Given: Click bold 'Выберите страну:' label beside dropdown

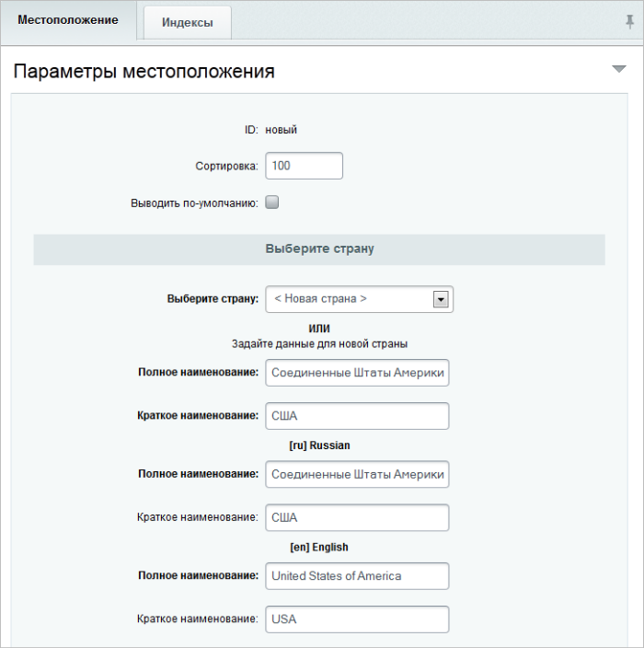Looking at the screenshot, I should point(213,299).
